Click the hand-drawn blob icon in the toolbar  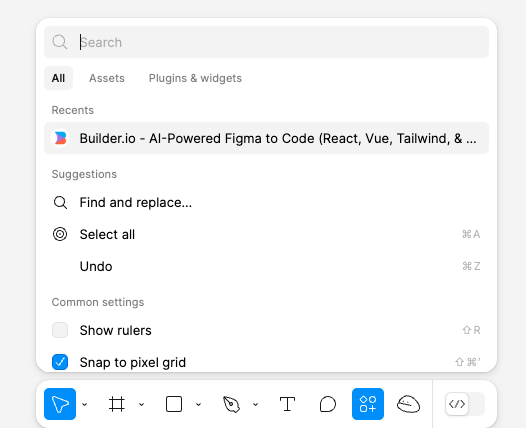(408, 404)
